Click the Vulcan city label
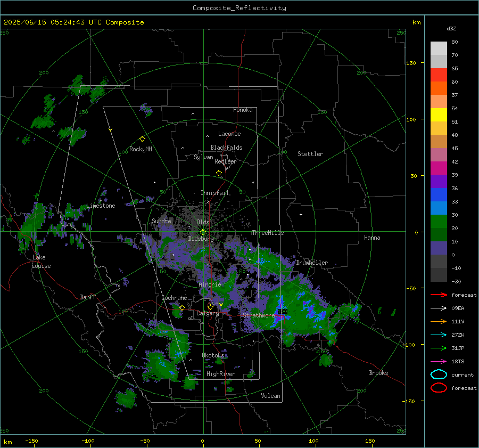Image resolution: width=479 pixels, height=448 pixels. (x=271, y=396)
